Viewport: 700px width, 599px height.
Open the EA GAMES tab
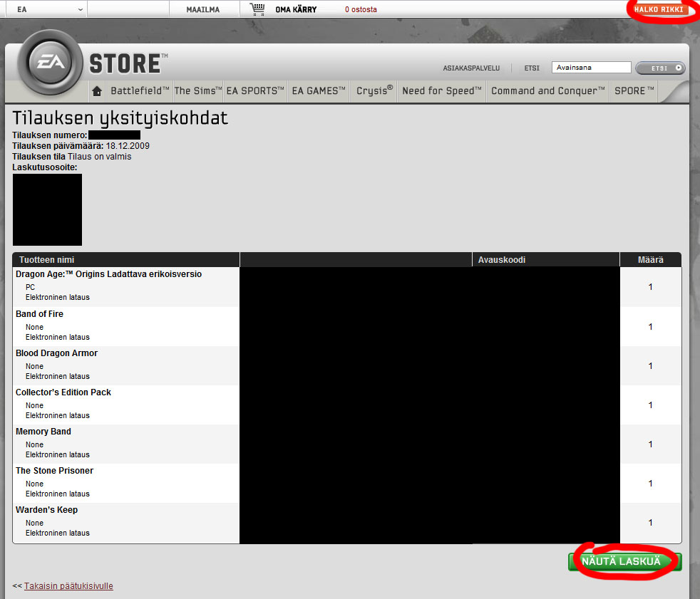click(x=319, y=90)
